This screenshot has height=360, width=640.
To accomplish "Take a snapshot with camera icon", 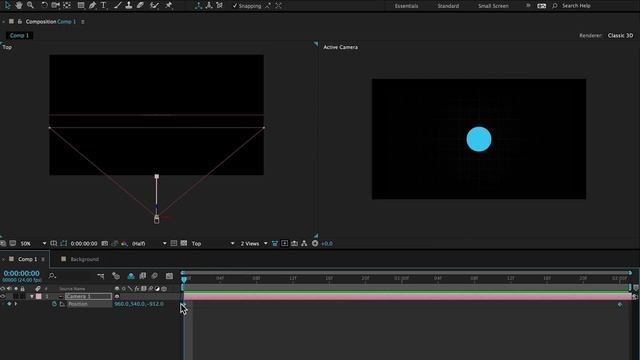I will (x=105, y=243).
